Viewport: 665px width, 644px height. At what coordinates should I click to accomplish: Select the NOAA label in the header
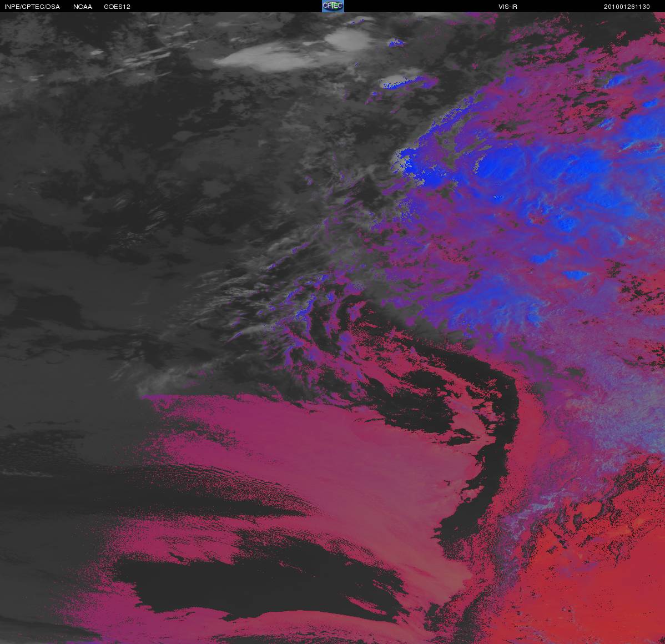pyautogui.click(x=83, y=7)
